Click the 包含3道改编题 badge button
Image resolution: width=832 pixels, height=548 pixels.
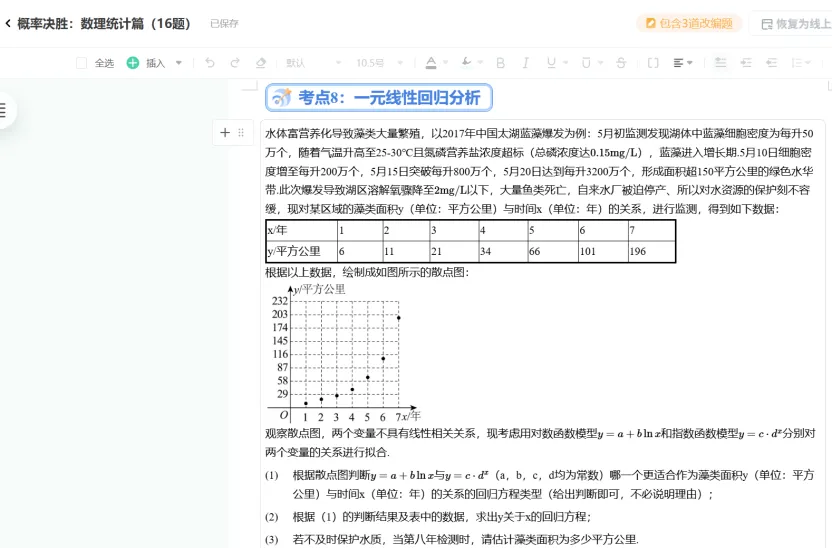pos(689,23)
